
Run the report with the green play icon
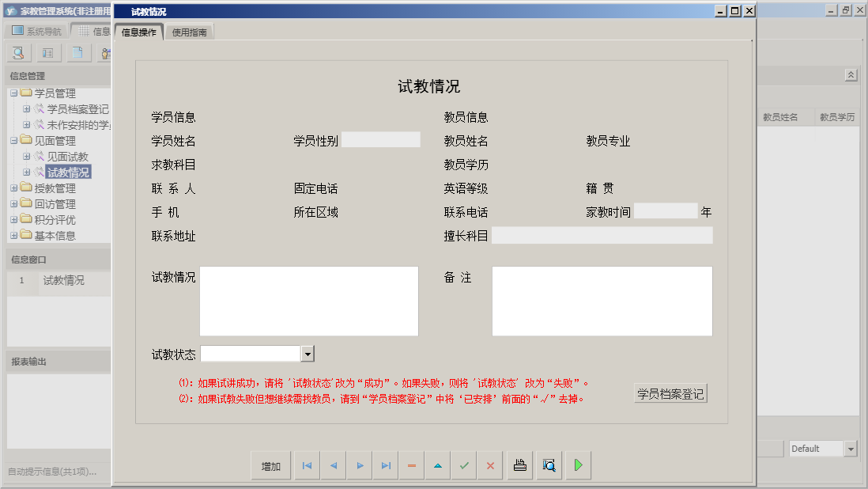click(x=577, y=465)
